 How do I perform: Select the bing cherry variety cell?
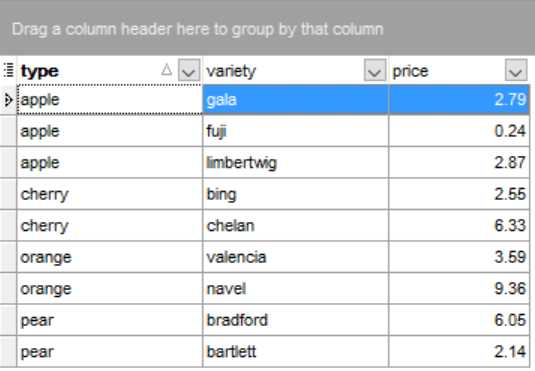[295, 194]
